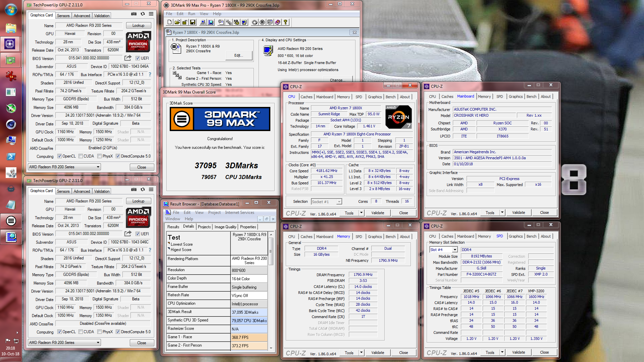The width and height of the screenshot is (644, 362).
Task: Click the BIOS share/export icon in bottom GPU-Z
Action: click(128, 234)
